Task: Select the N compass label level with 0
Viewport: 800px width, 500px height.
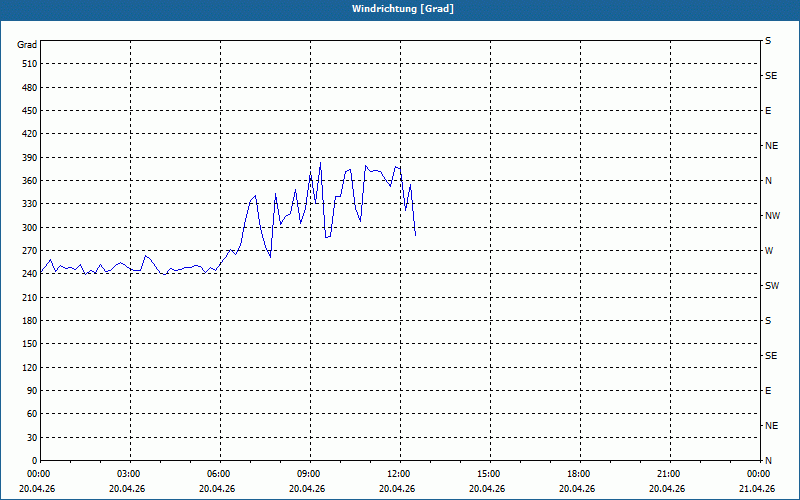Action: coord(768,460)
